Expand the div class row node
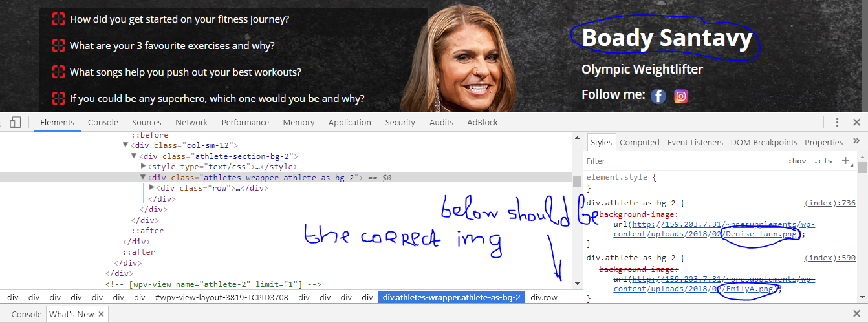The height and width of the screenshot is (323, 868). point(152,187)
